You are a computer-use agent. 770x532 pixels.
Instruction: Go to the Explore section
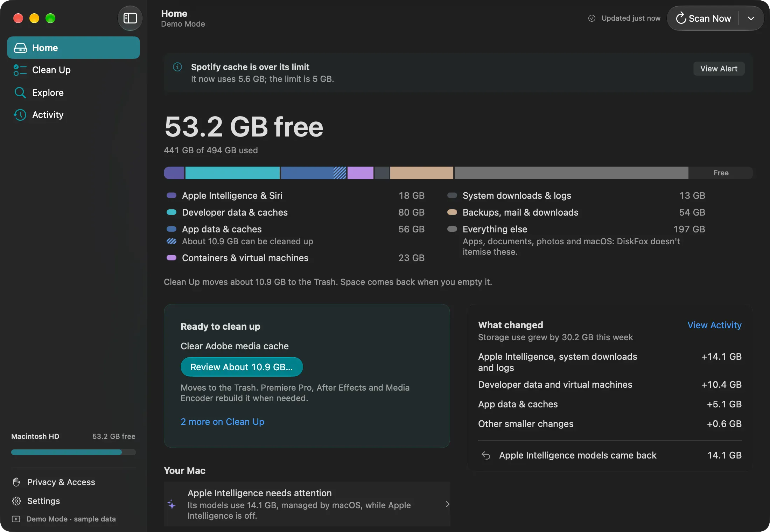[73, 93]
